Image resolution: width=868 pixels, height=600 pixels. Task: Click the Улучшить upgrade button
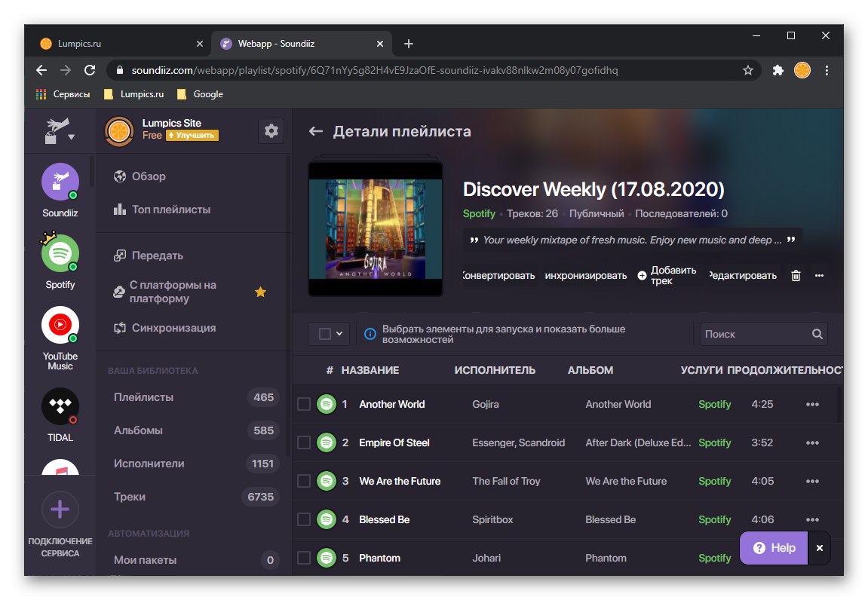(192, 135)
